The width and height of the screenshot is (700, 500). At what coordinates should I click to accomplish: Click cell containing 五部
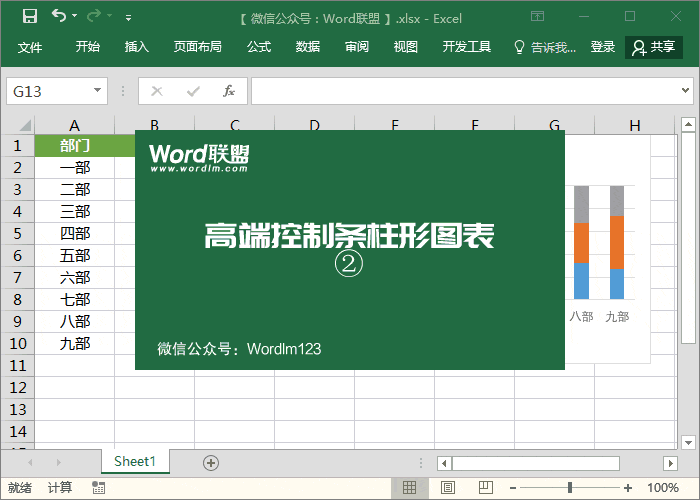click(x=75, y=255)
